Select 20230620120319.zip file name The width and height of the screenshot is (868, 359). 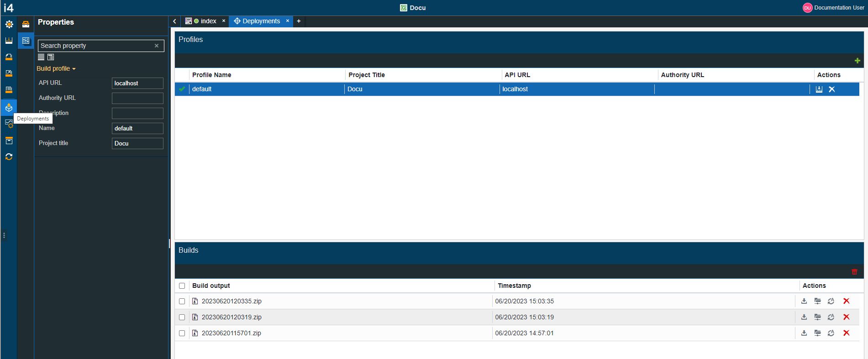[231, 317]
